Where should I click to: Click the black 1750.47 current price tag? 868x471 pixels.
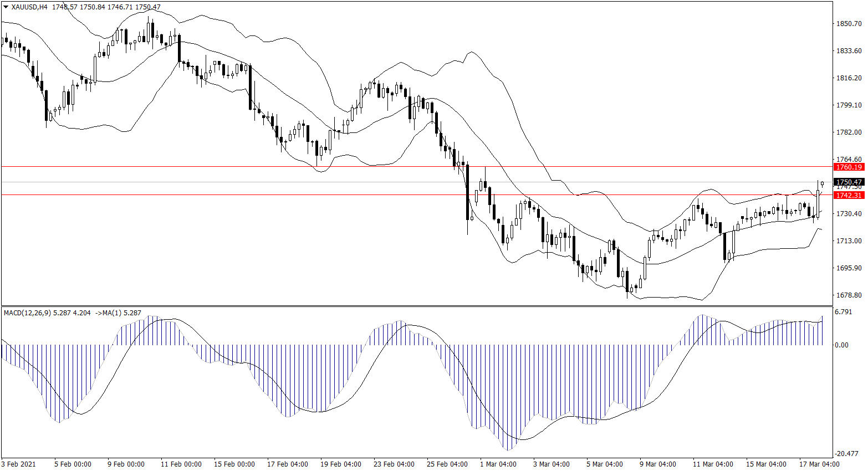click(x=849, y=182)
